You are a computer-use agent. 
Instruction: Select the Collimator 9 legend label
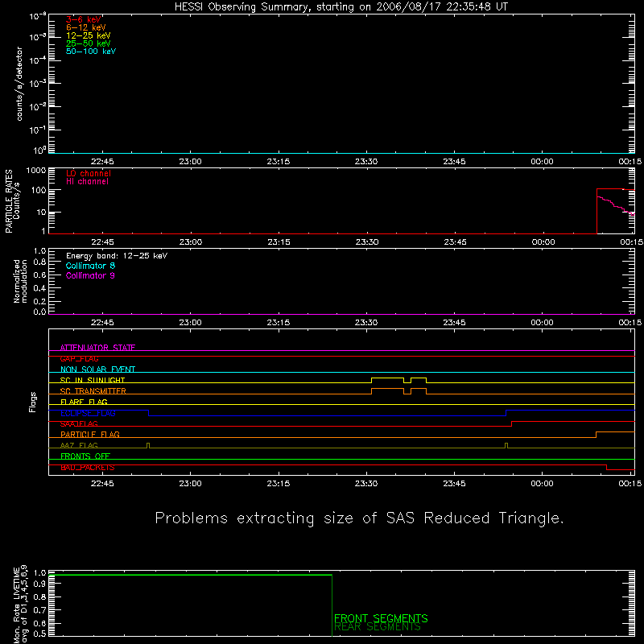point(90,275)
